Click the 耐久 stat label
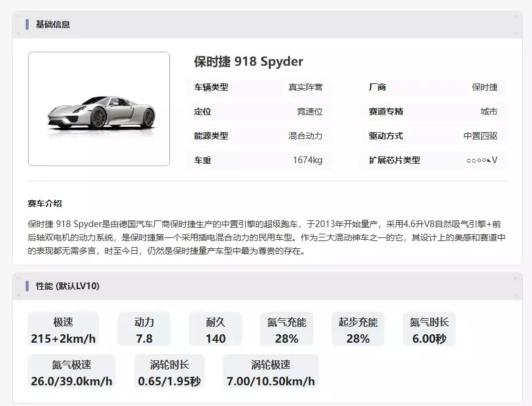Image resolution: width=532 pixels, height=406 pixels. pos(216,322)
